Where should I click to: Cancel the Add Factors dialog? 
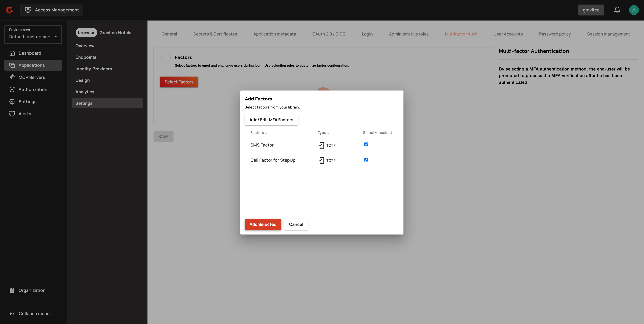(x=296, y=224)
